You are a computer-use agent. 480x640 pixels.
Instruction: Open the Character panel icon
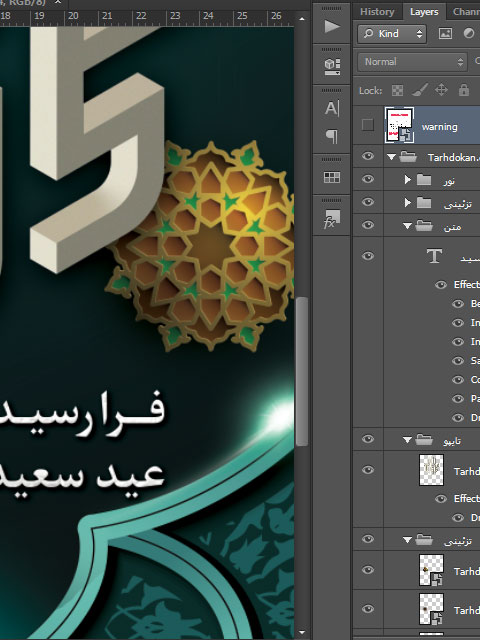point(332,108)
